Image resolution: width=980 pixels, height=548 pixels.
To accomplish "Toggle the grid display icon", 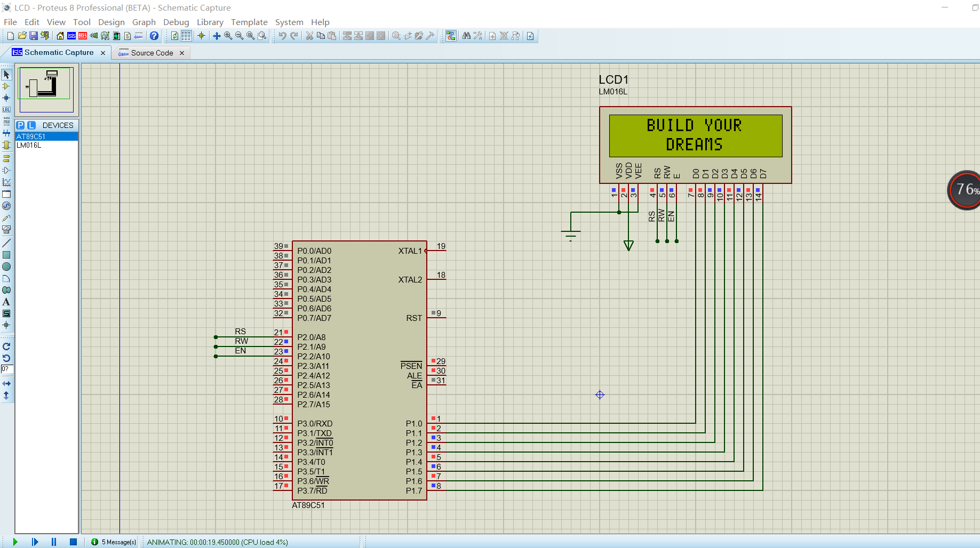I will pos(186,36).
